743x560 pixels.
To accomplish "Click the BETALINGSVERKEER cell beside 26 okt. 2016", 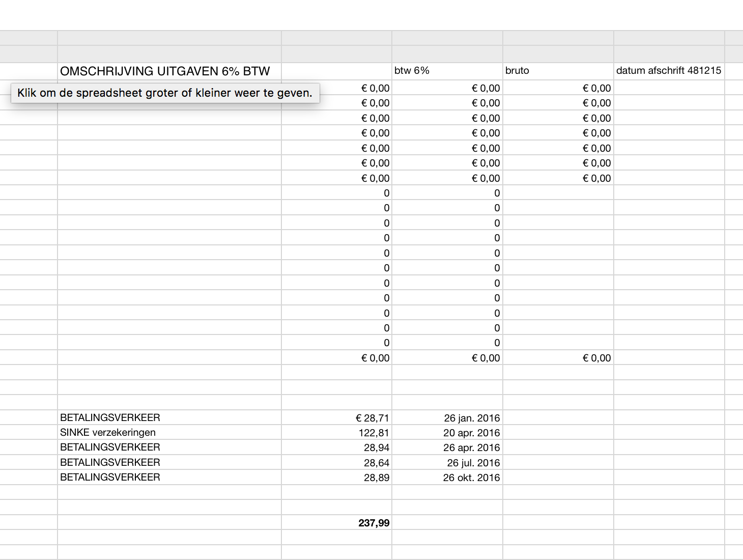I will (169, 477).
